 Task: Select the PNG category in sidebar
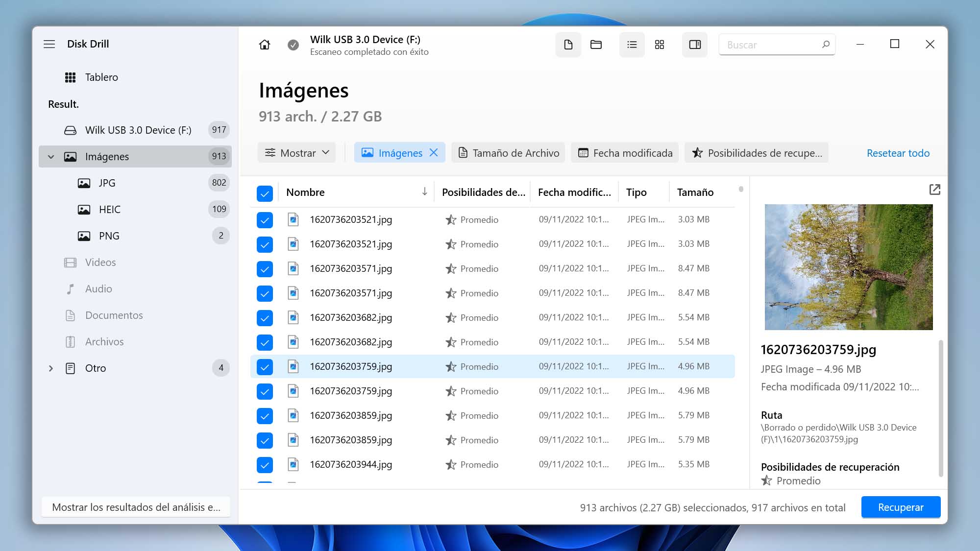pyautogui.click(x=135, y=236)
